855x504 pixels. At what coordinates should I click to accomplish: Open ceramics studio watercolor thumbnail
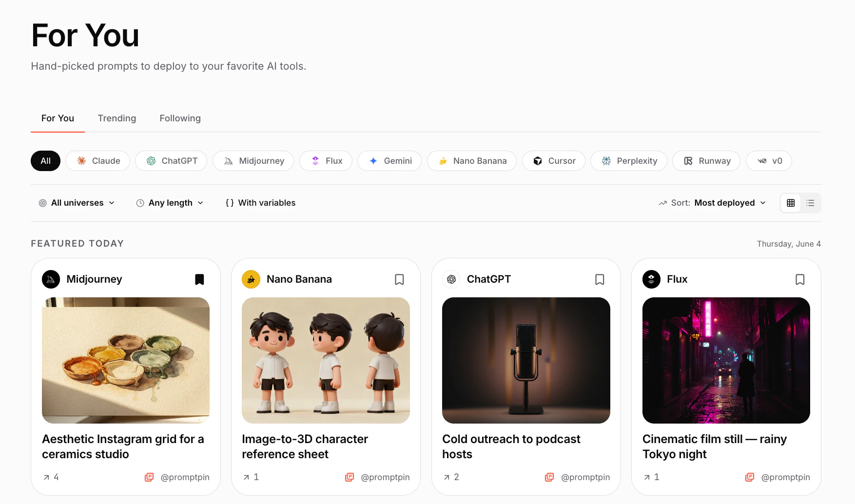point(126,360)
